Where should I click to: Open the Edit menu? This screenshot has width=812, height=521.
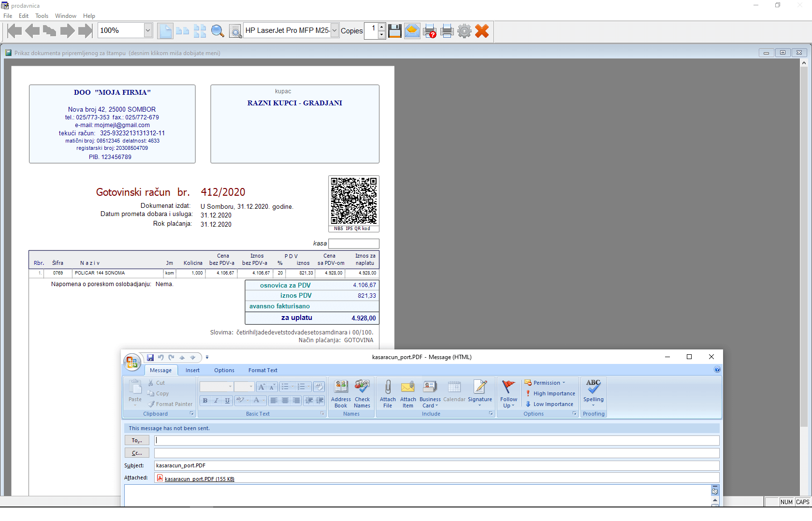coord(24,16)
